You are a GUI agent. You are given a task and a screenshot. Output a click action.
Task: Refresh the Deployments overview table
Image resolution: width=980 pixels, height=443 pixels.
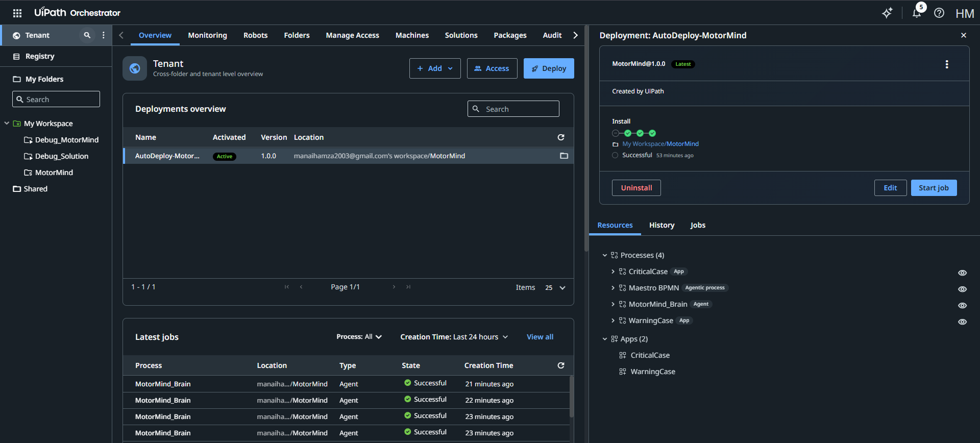pos(561,137)
